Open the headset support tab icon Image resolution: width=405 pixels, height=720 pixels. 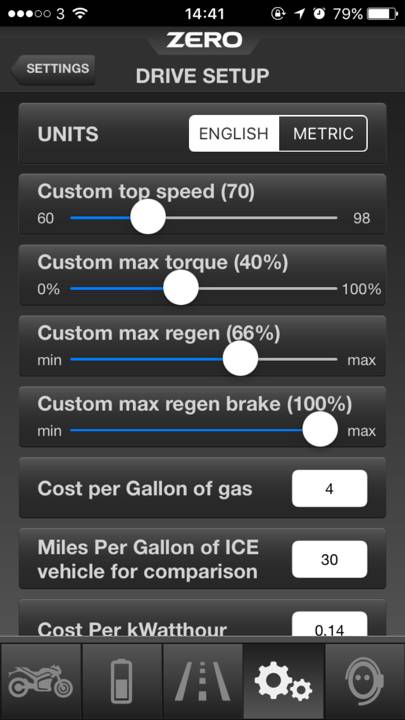tap(365, 681)
